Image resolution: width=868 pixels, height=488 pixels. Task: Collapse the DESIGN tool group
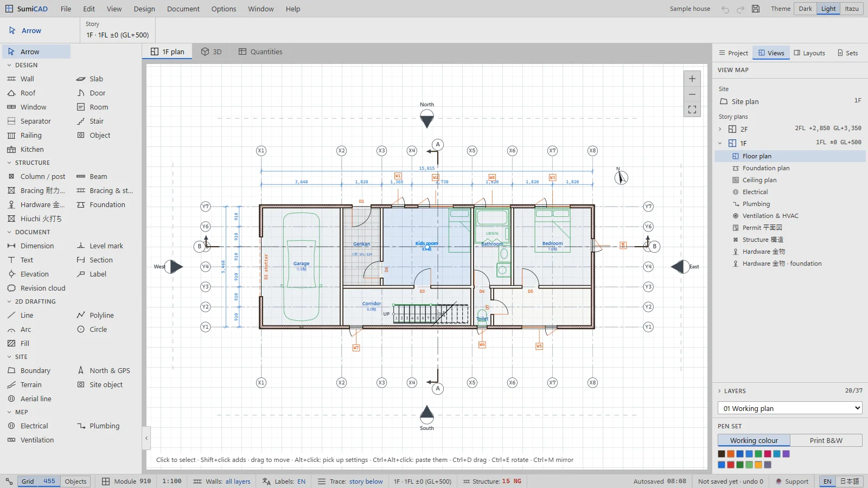point(22,65)
